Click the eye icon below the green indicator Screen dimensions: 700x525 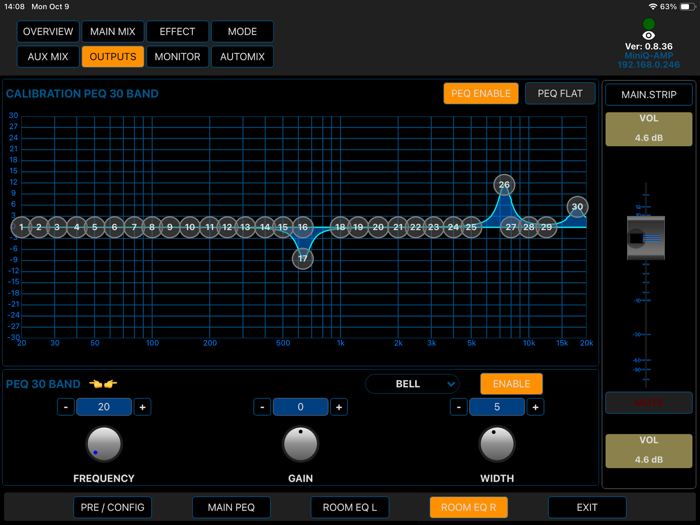point(648,35)
